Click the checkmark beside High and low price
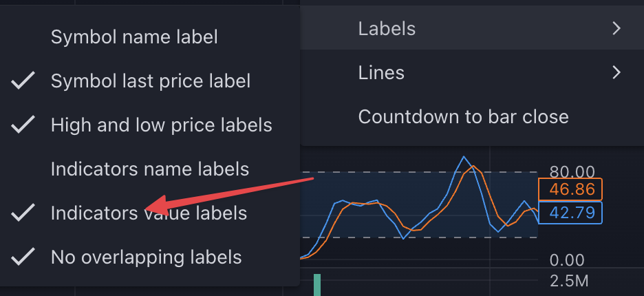Viewport: 644px width, 296px height. point(24,125)
